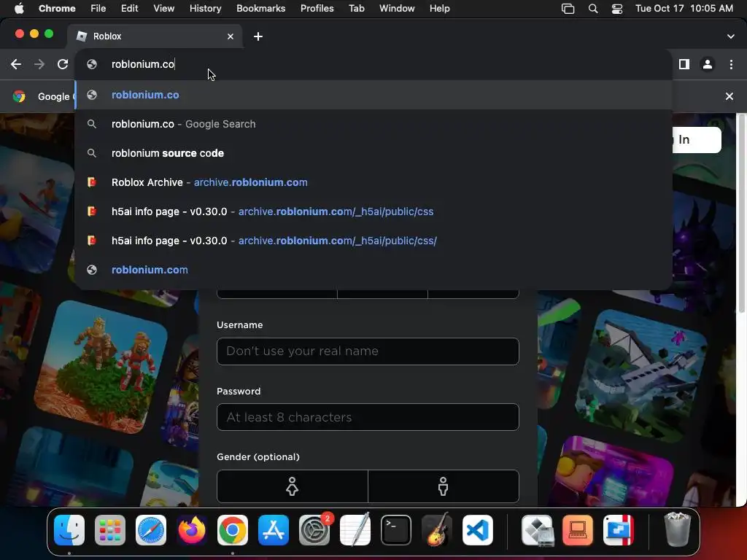Click Chrome icon in the dock
Image resolution: width=747 pixels, height=560 pixels.
(233, 530)
